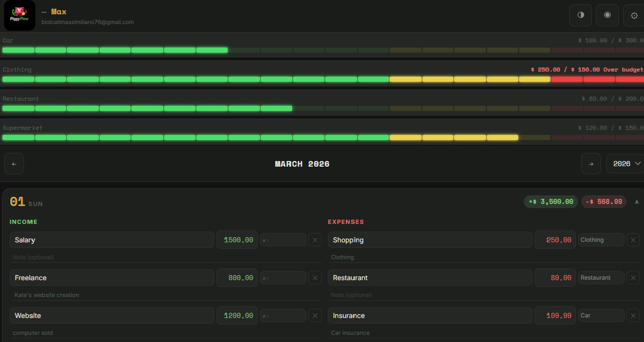
Task: Click the Supermarket budget progress bar
Action: [323, 138]
